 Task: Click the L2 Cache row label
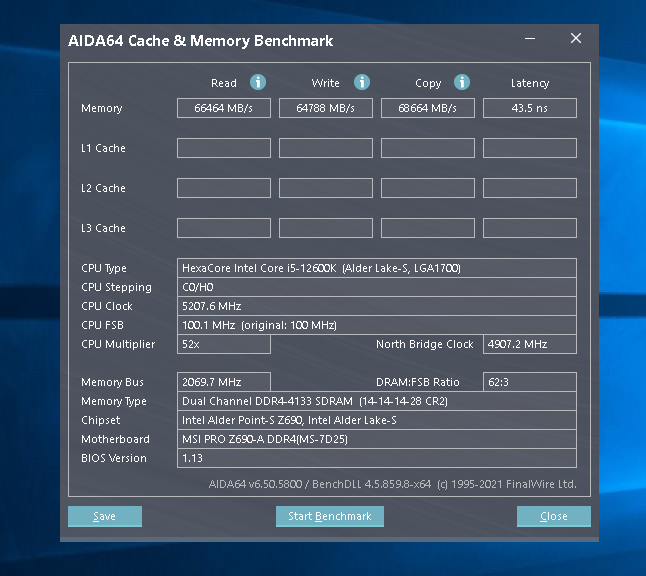(x=103, y=188)
